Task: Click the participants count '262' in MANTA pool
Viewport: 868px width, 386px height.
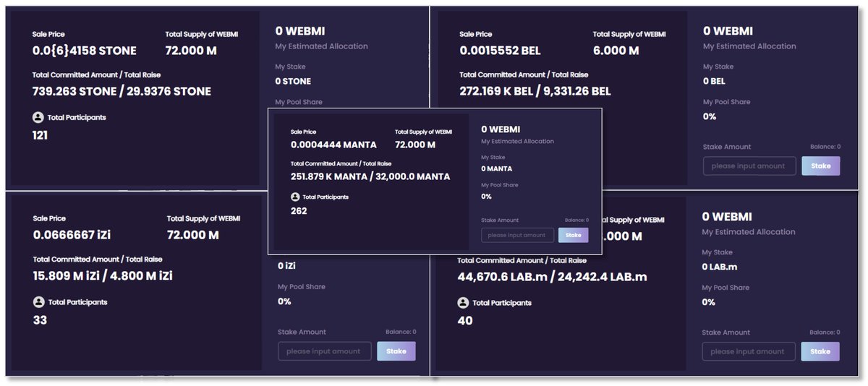Action: [x=299, y=211]
